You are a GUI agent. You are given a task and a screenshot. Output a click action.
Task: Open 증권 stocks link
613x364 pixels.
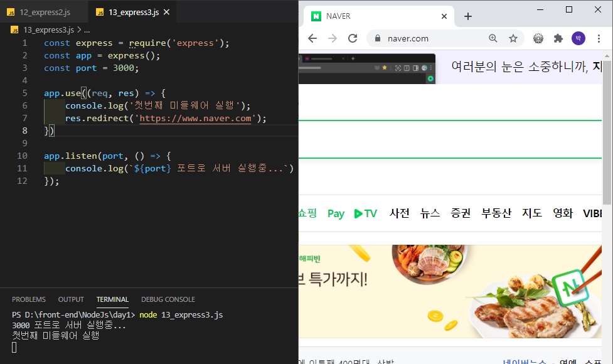point(461,213)
